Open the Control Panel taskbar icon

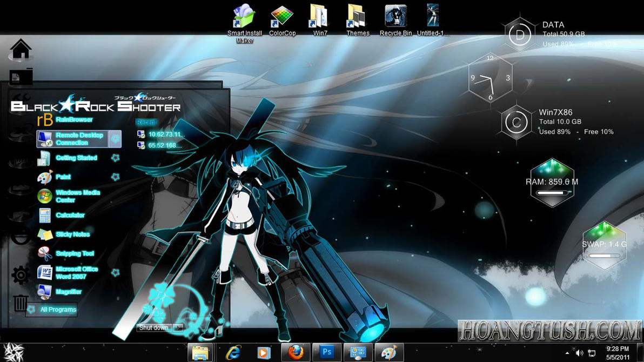(358, 353)
